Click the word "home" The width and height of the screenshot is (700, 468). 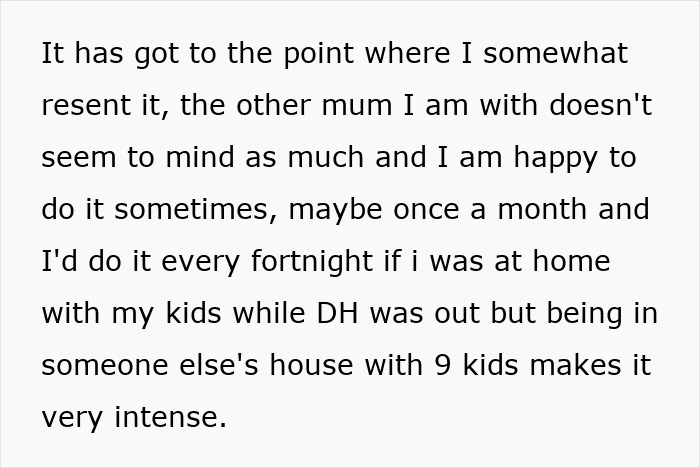click(x=572, y=261)
